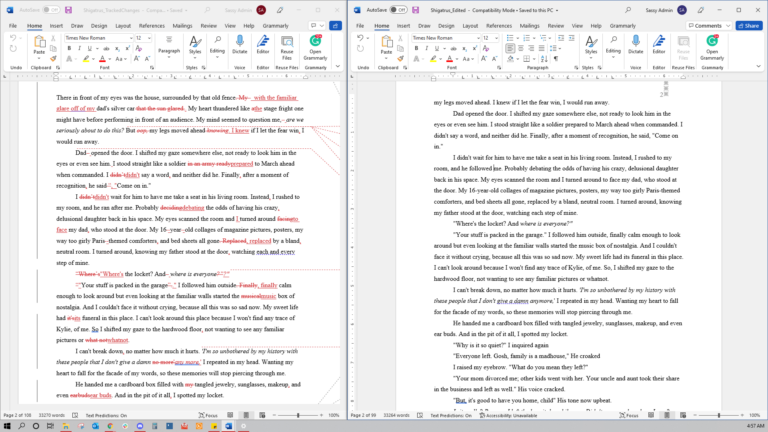The image size is (768, 432).
Task: Click word count 33264 words in right window
Action: click(396, 415)
